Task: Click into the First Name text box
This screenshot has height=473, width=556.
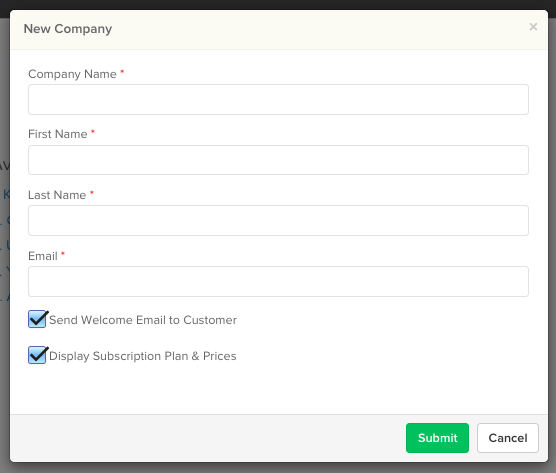Action: click(278, 160)
